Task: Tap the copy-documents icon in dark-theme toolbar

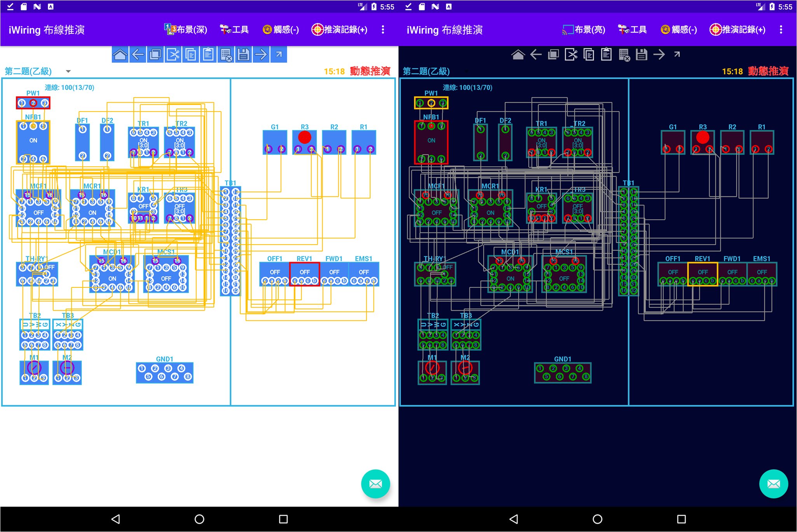Action: click(x=589, y=54)
